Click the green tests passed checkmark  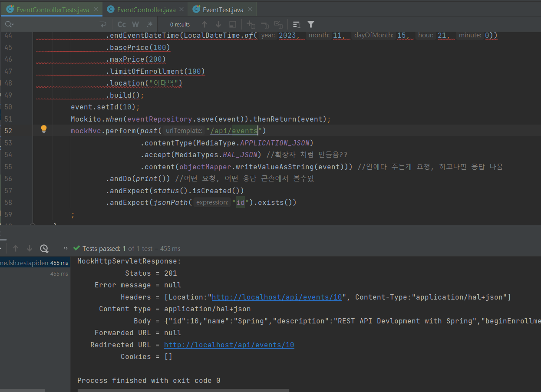pyautogui.click(x=77, y=248)
